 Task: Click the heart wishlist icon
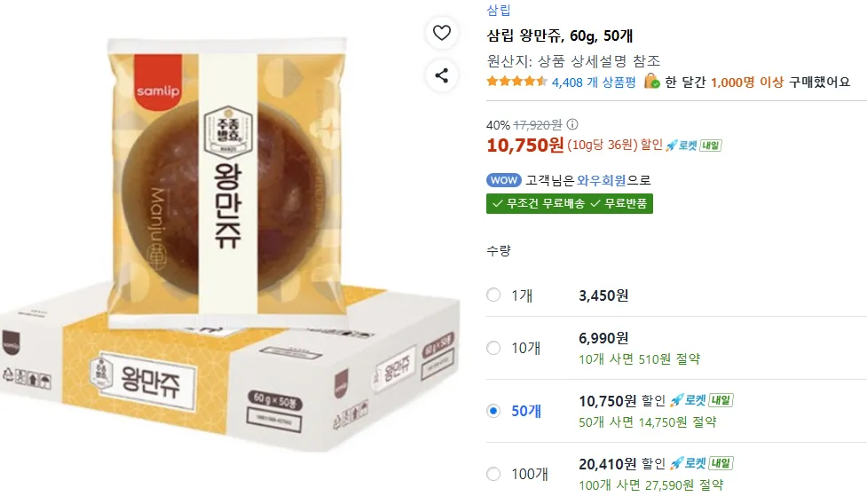(x=442, y=34)
